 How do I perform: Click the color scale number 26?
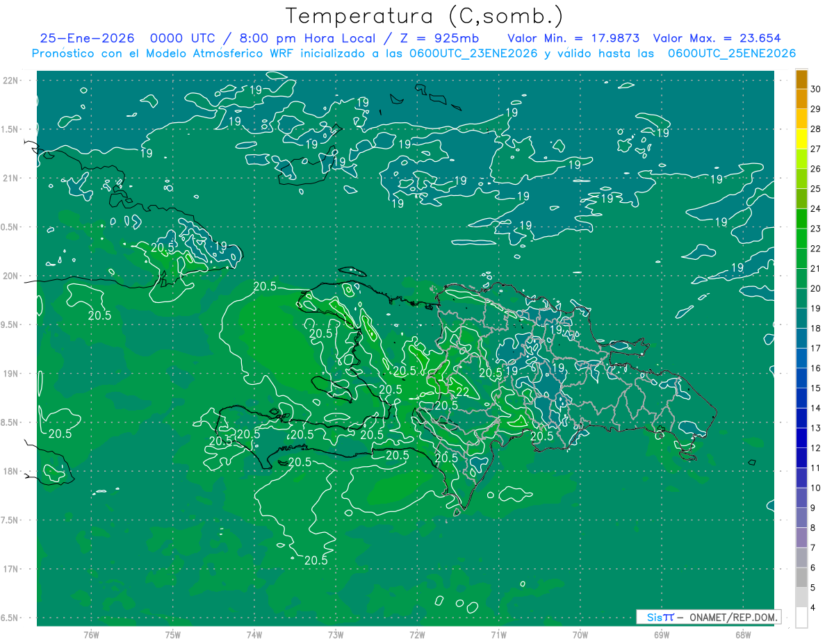[x=816, y=169]
